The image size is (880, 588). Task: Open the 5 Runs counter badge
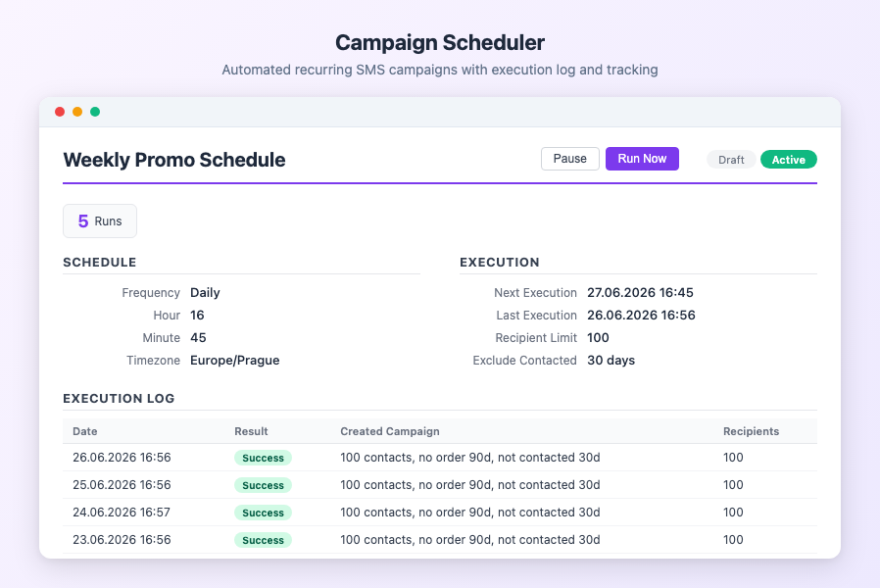click(x=100, y=221)
